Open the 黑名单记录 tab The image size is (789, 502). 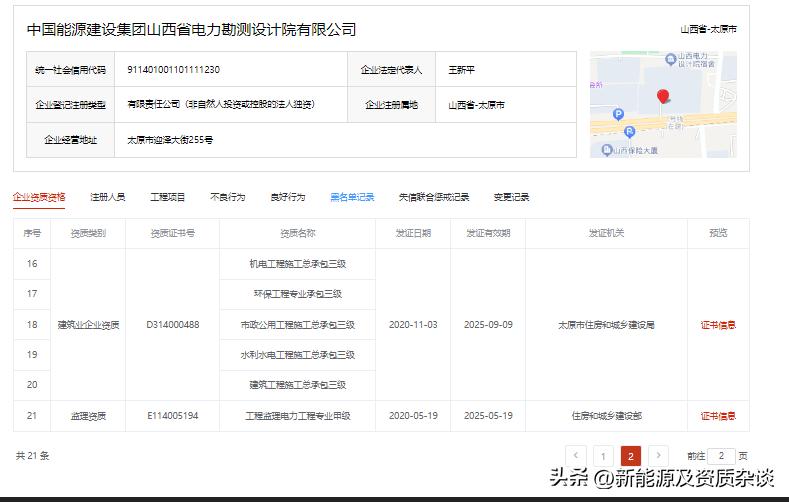click(352, 197)
